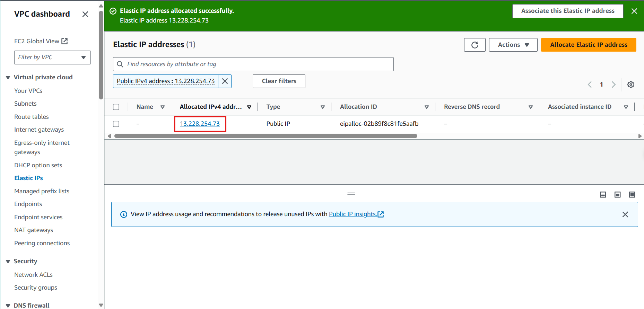This screenshot has height=309, width=644.
Task: Click Allocate Elastic IP address button
Action: [589, 45]
